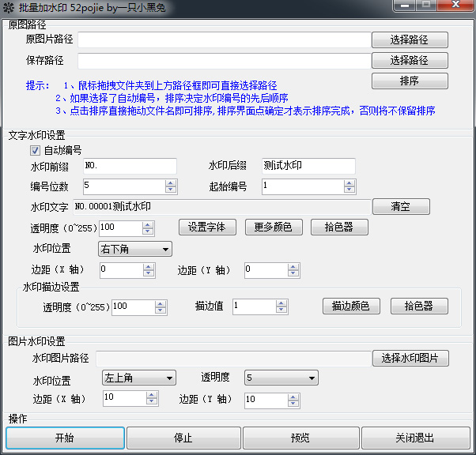Screen dimensions: 476x455
Task: Click 选择水印图片 button
Action: tap(410, 359)
